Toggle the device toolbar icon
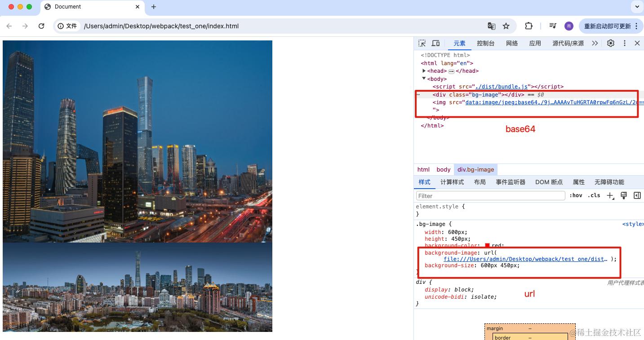The width and height of the screenshot is (644, 340). [435, 43]
